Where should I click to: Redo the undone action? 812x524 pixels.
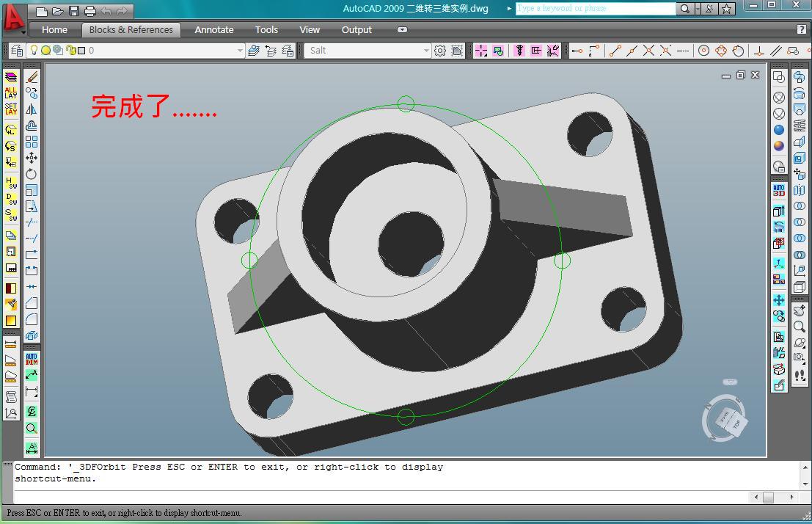point(122,11)
